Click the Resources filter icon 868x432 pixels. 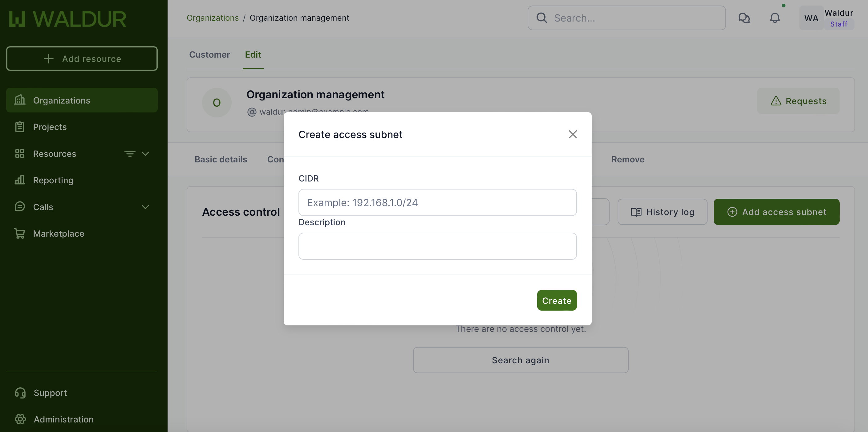pos(130,154)
